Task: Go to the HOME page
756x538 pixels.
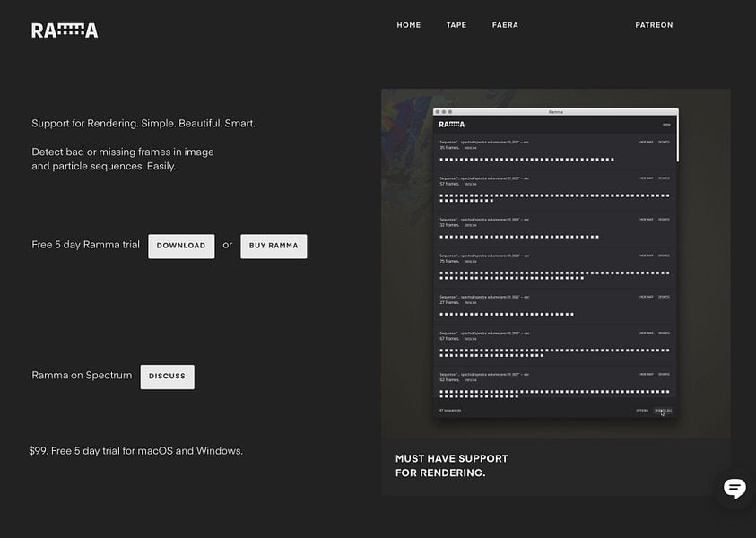Action: point(408,25)
